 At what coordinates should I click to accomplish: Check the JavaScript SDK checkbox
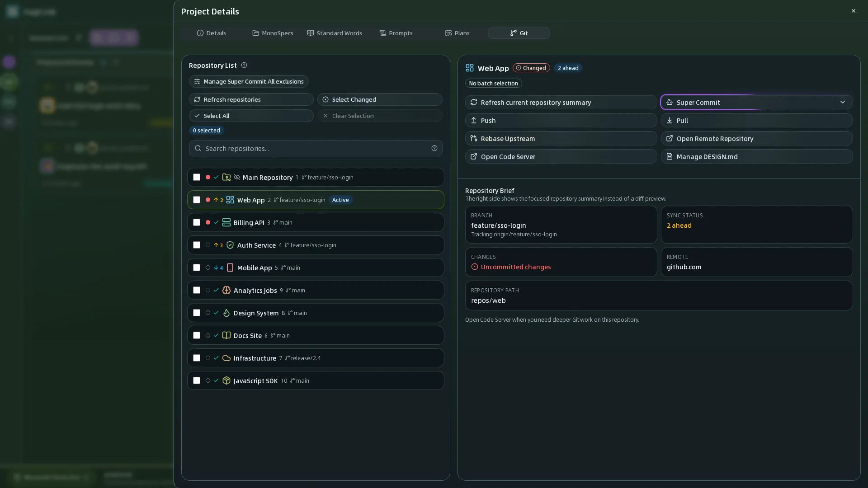click(197, 381)
